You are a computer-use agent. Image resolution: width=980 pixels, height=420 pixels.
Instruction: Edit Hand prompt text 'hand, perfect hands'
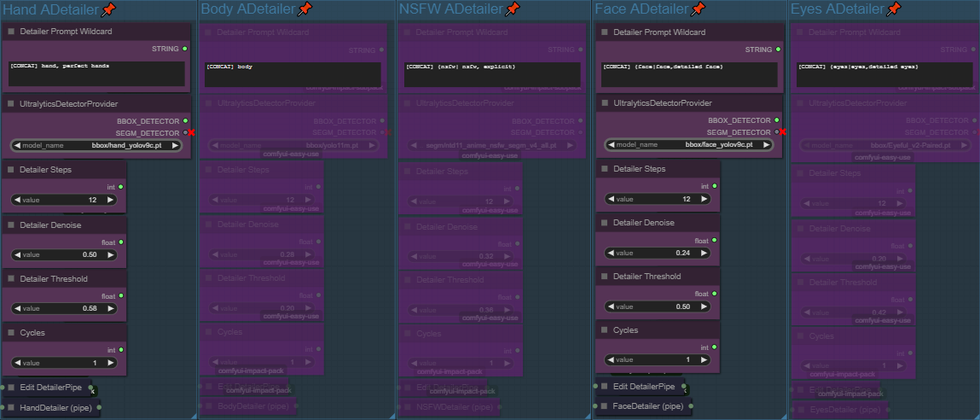pyautogui.click(x=96, y=74)
